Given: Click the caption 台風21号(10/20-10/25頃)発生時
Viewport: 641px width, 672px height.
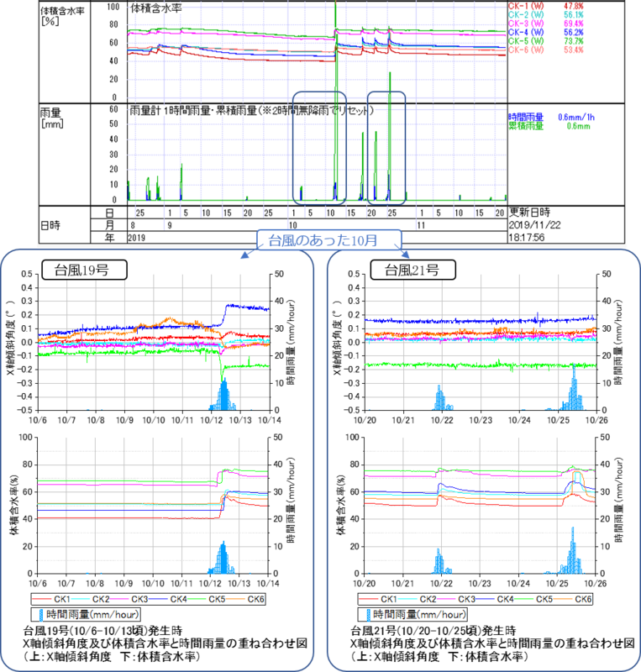Looking at the screenshot, I should (x=433, y=631).
